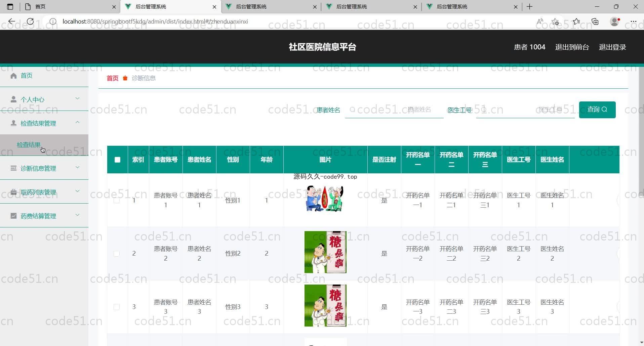Open the collections icon
This screenshot has height=346, width=644.
(595, 21)
